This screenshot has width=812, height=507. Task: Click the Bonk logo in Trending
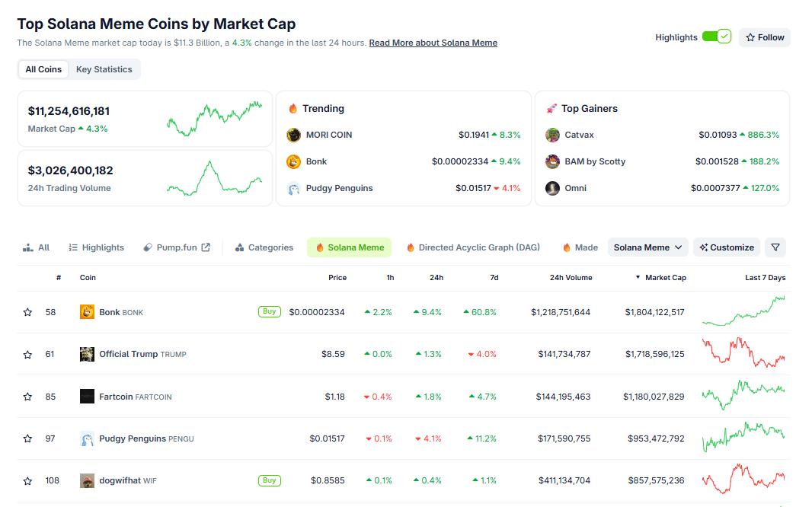pos(293,161)
